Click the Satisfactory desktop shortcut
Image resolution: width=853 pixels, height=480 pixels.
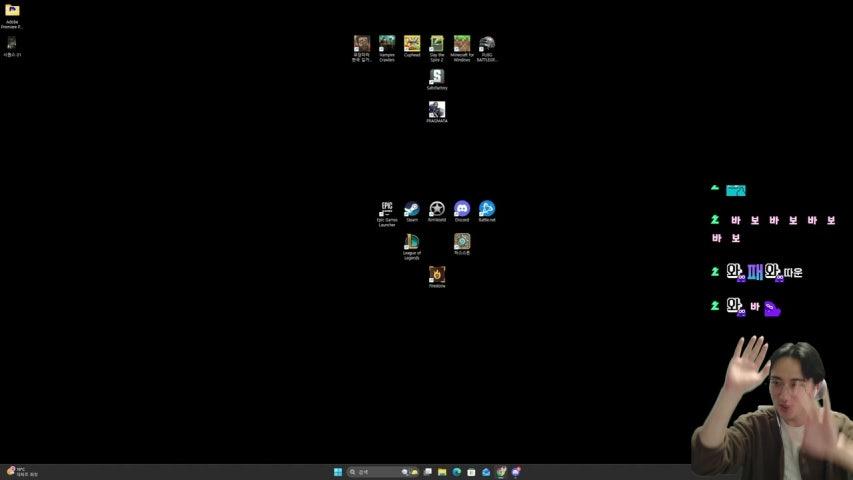point(437,79)
